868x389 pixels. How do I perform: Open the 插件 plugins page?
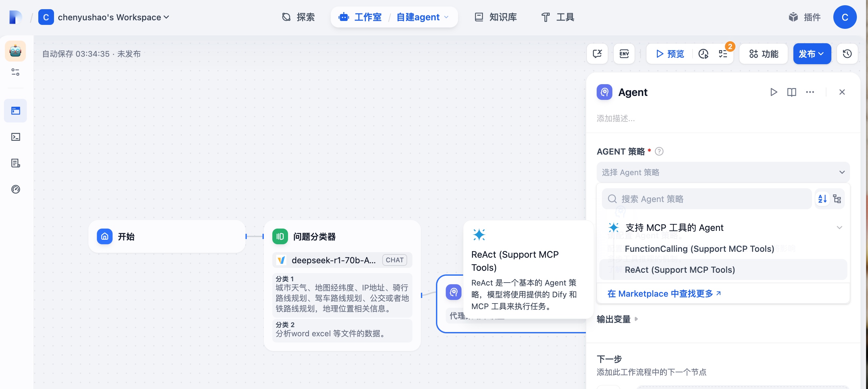point(805,17)
